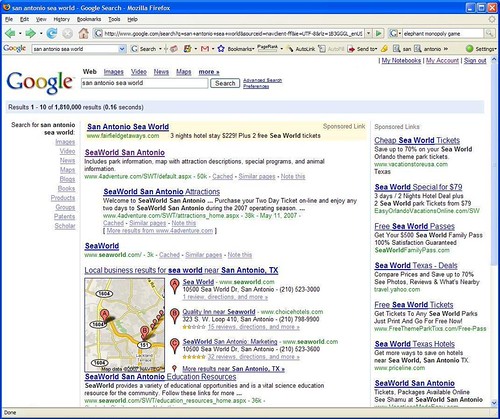This screenshot has width=500, height=419.
Task: Click the large Google logo
Action: 40,82
